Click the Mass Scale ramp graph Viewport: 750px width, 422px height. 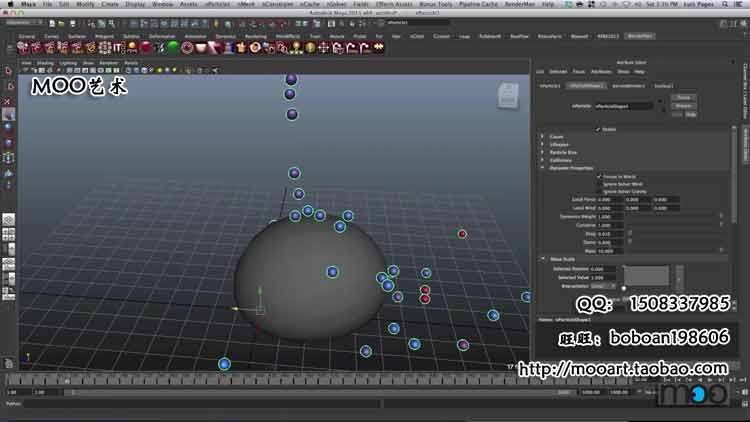646,276
